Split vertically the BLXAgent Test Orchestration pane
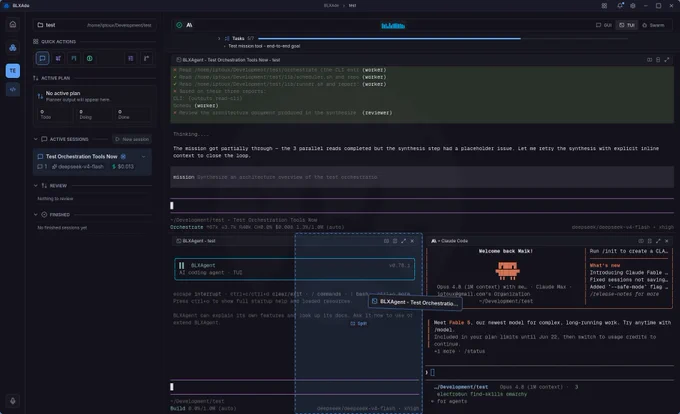Image resolution: width=680 pixels, height=414 pixels. pos(658,60)
